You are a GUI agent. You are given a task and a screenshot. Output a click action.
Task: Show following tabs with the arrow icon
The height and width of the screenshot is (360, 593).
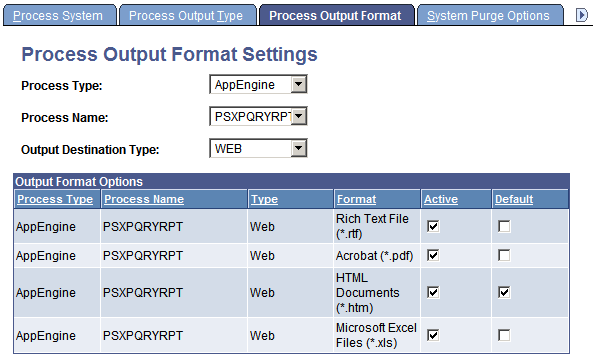[x=581, y=16]
